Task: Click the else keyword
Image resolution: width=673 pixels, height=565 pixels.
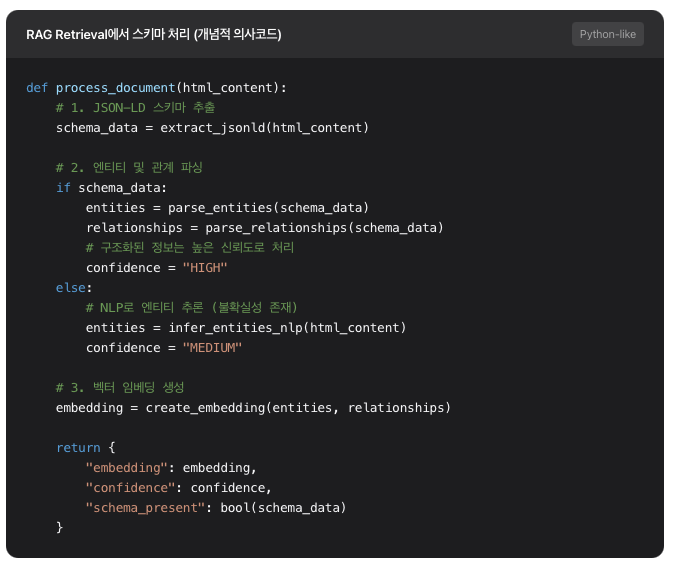Action: 73,288
